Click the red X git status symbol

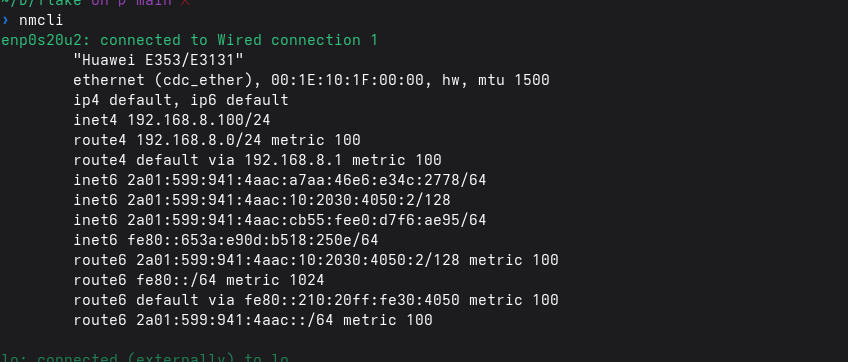tap(184, 2)
